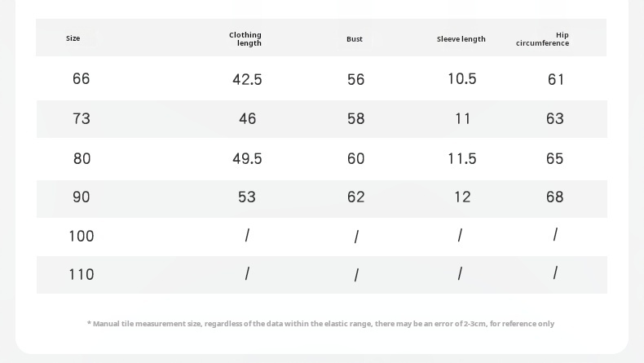644x363 pixels.
Task: Click the 11.5 sleeve length value
Action: coord(462,159)
